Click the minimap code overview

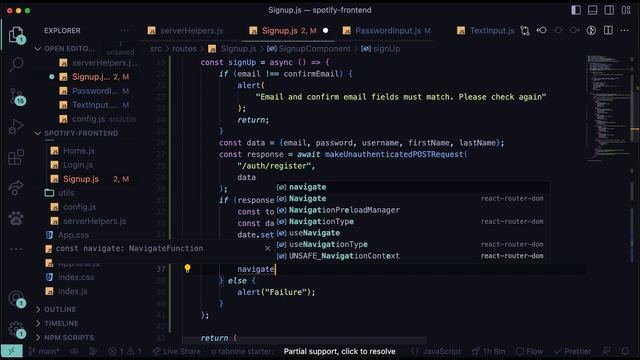(x=609, y=108)
